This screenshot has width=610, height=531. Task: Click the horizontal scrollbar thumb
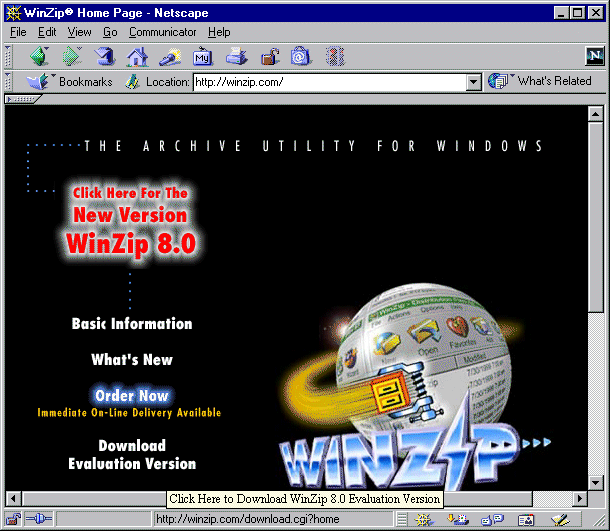coord(277,498)
